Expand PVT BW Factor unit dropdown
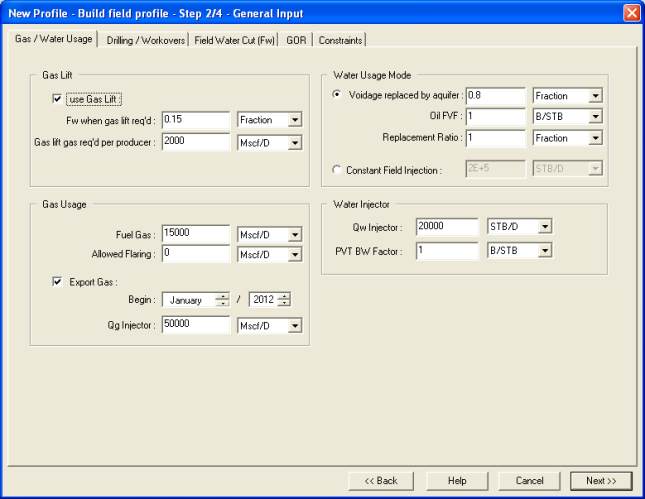Image resolution: width=645 pixels, height=499 pixels. [544, 251]
